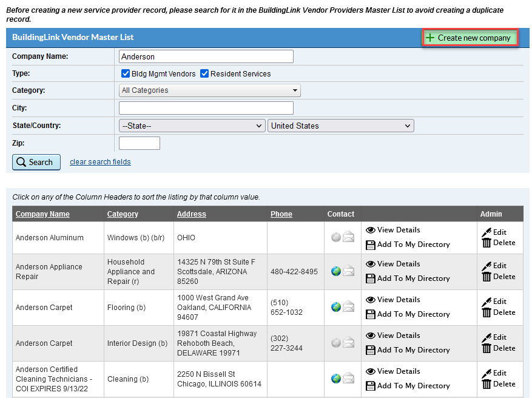Click into the City input field
This screenshot has width=532, height=398.
click(206, 108)
